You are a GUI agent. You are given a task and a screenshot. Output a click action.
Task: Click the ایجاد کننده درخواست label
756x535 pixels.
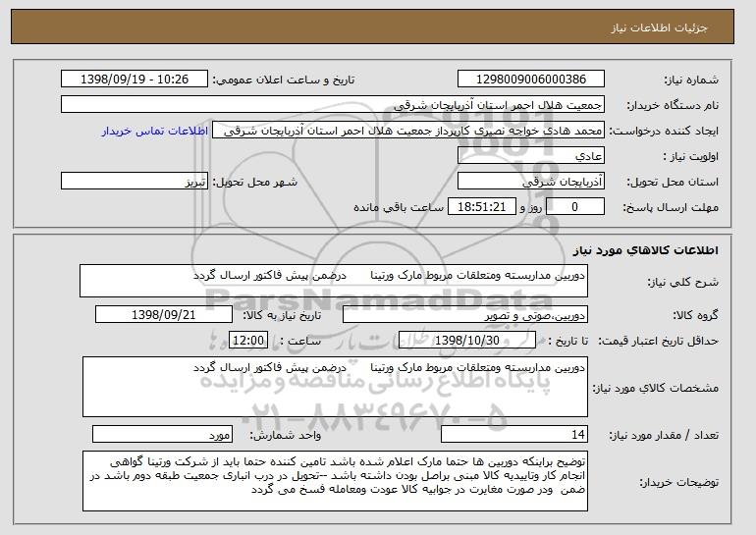664,132
